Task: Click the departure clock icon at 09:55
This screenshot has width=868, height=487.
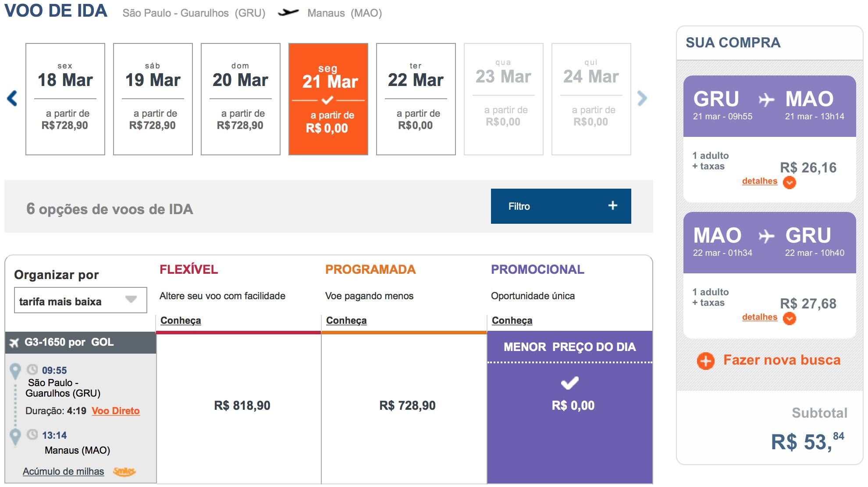Action: pyautogui.click(x=32, y=369)
